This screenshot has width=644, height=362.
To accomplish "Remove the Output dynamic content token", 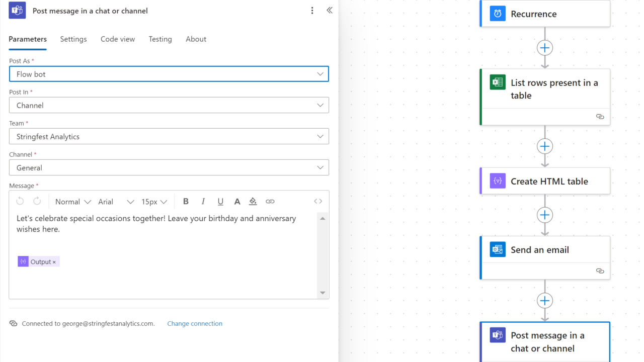I will 54,262.
